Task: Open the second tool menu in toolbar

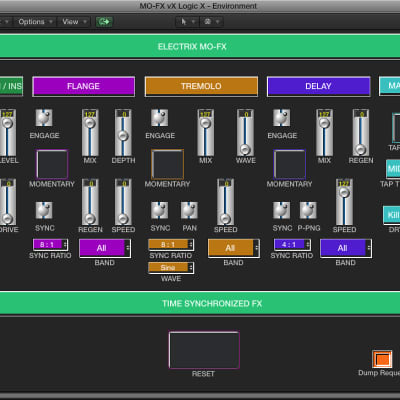Action: (211, 22)
